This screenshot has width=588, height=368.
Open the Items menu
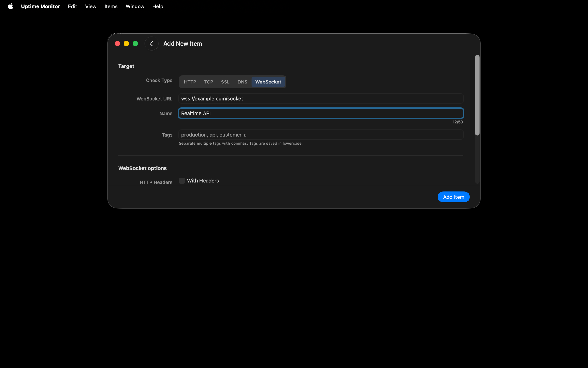[111, 6]
